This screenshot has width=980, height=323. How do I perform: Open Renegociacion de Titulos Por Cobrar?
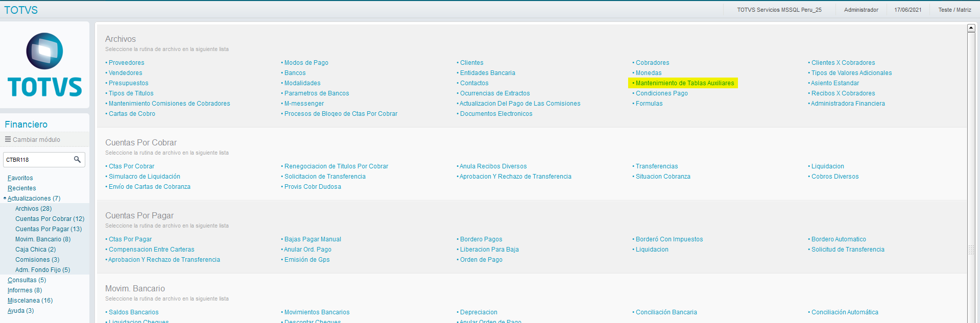pyautogui.click(x=336, y=166)
